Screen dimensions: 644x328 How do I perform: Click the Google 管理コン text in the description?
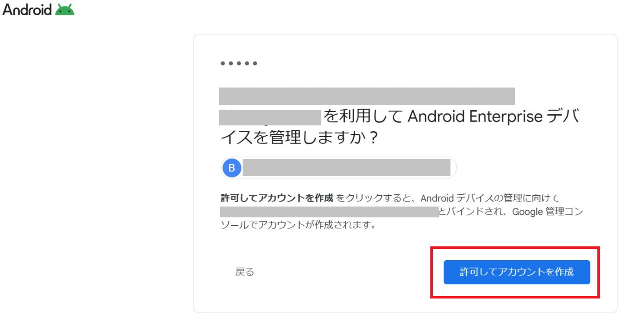click(x=547, y=212)
